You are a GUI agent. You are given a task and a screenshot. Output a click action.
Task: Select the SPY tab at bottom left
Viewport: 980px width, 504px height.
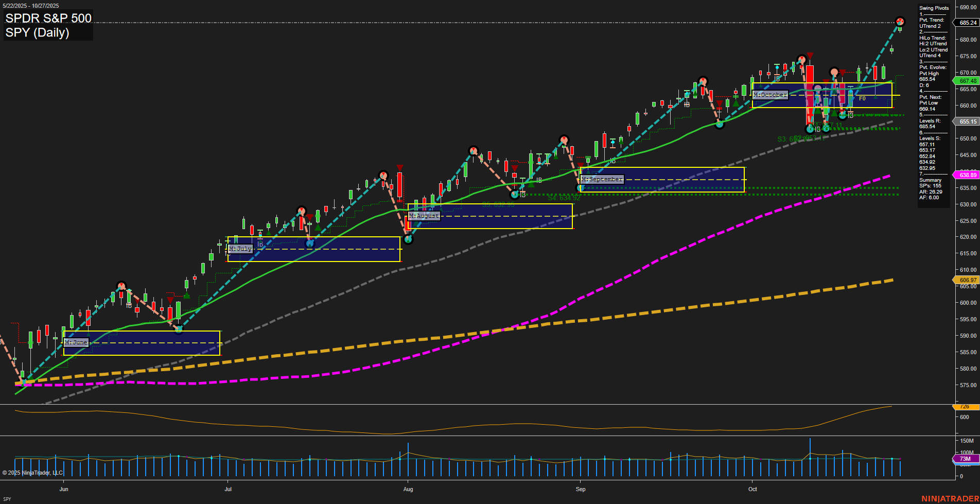pos(7,499)
